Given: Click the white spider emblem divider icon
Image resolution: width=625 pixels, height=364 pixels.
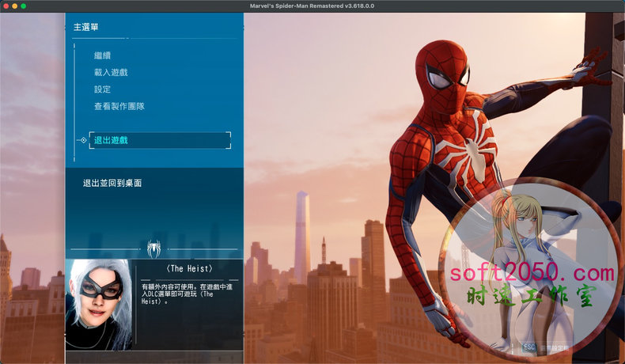Looking at the screenshot, I should 154,247.
